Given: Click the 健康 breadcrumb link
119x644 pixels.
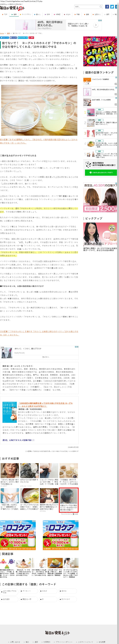Looking at the screenshot, I should click(x=8, y=33).
